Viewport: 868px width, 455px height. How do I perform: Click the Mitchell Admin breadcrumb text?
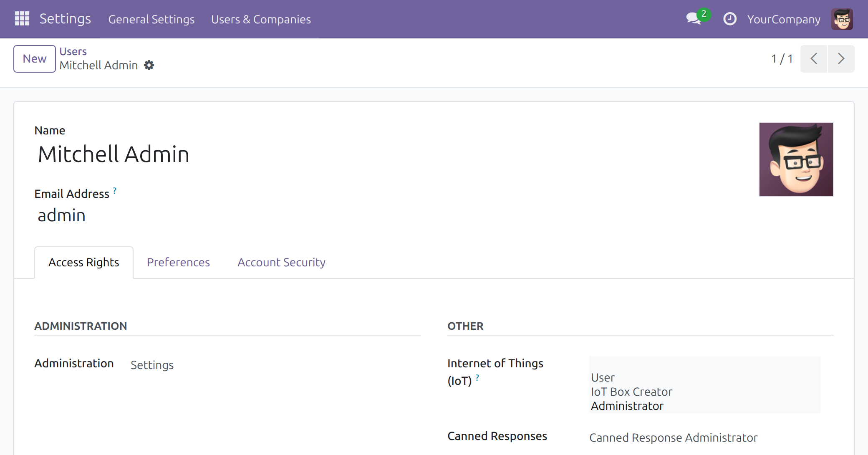[99, 66]
